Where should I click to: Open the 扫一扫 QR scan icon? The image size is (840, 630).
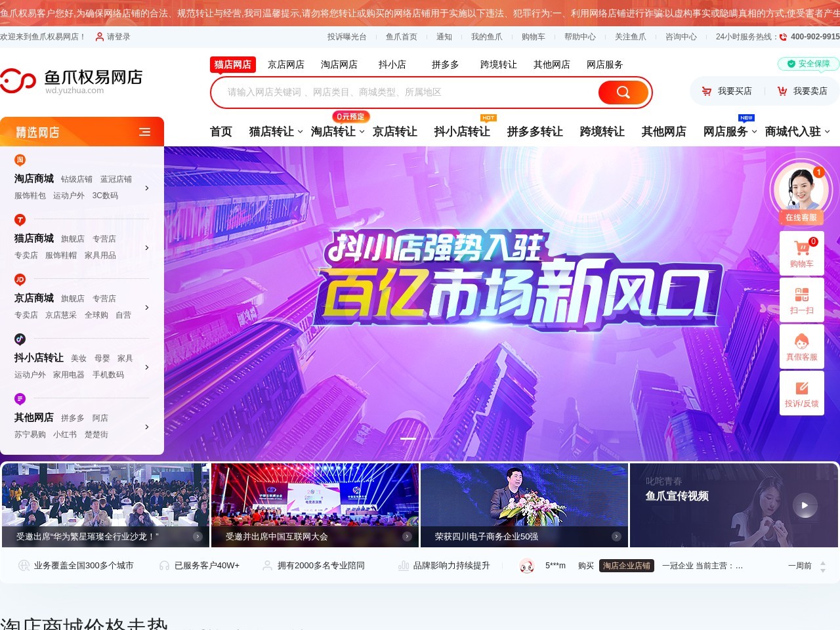pos(802,300)
